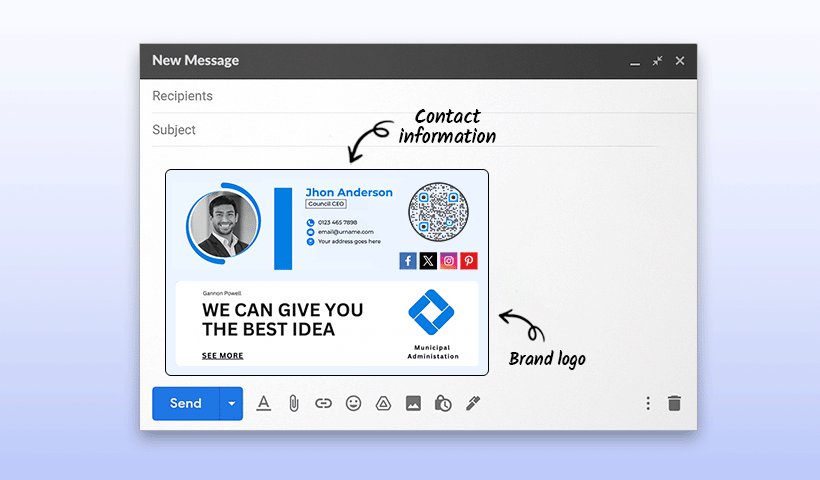The width and height of the screenshot is (820, 480).
Task: Click the blue Send button
Action: (x=186, y=403)
